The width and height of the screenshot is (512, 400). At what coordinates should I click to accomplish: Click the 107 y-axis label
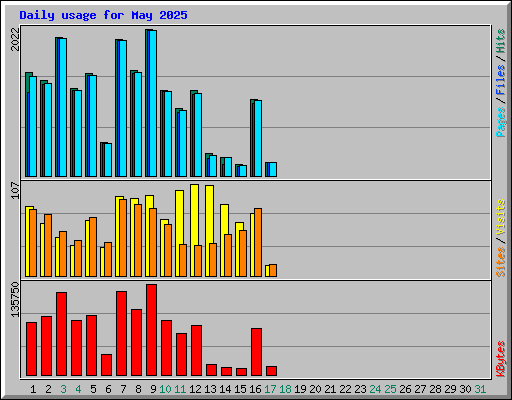click(15, 190)
